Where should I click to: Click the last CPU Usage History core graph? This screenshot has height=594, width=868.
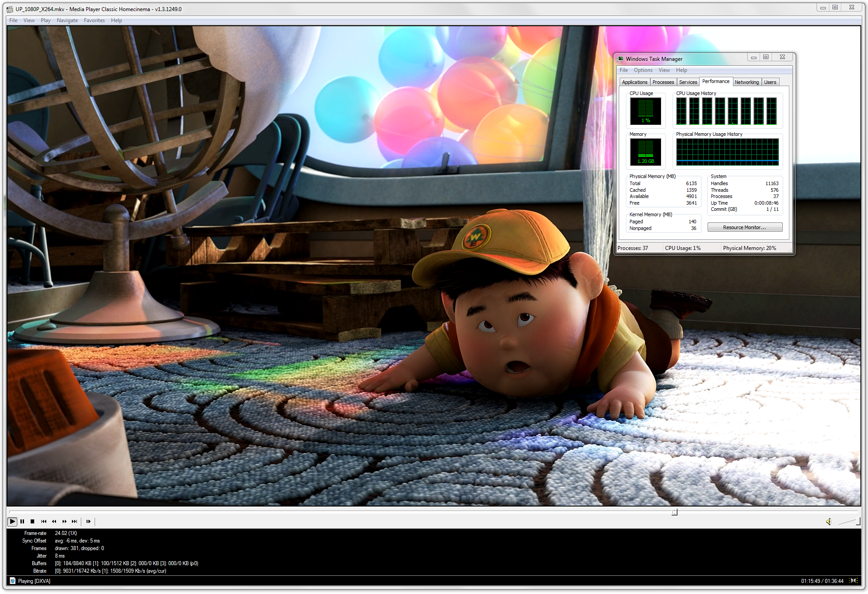click(772, 111)
